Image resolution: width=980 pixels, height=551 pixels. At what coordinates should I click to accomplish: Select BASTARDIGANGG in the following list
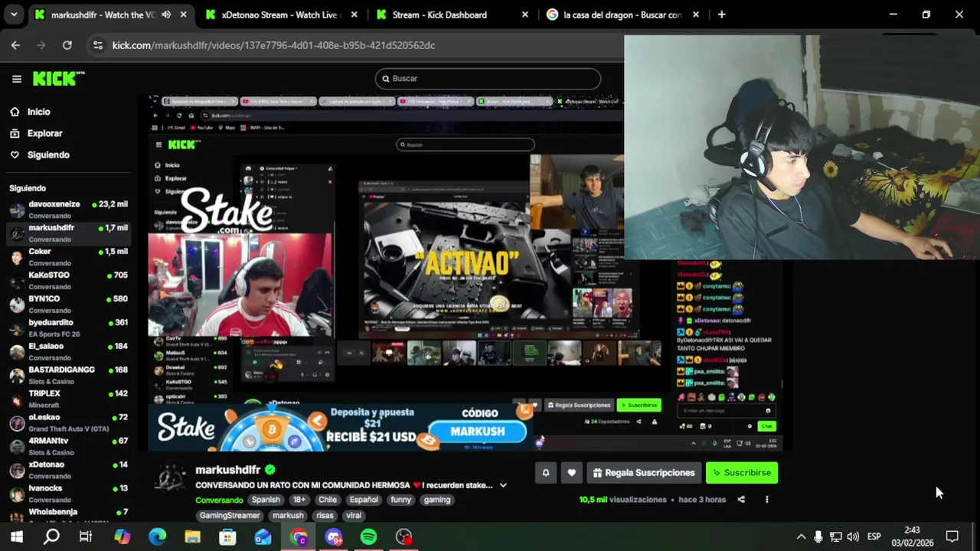pyautogui.click(x=68, y=375)
